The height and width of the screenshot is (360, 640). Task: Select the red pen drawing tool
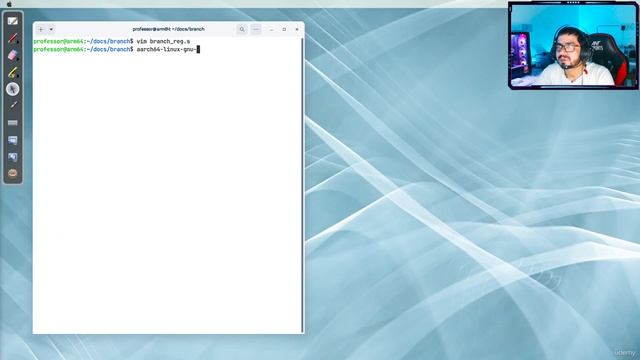13,38
